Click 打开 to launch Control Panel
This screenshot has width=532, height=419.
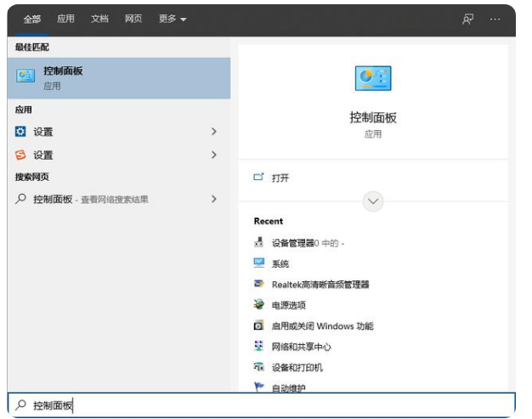click(x=280, y=178)
